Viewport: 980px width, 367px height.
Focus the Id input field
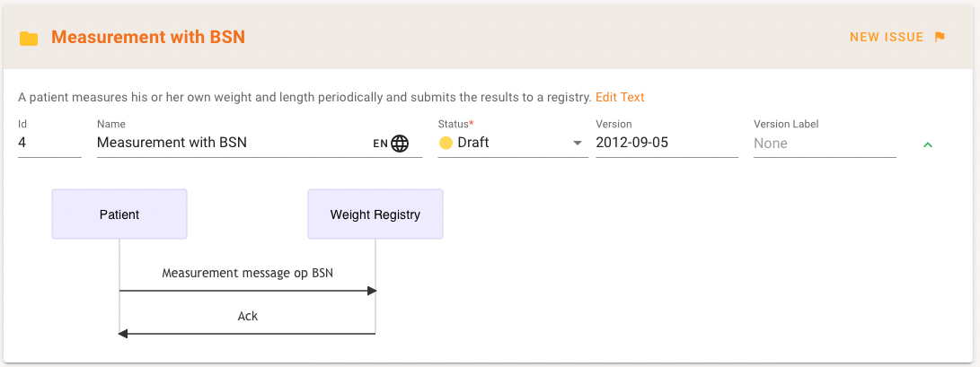coord(49,143)
